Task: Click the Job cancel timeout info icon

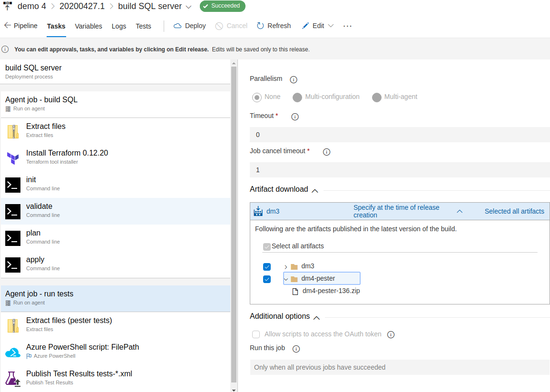Action: pos(326,152)
